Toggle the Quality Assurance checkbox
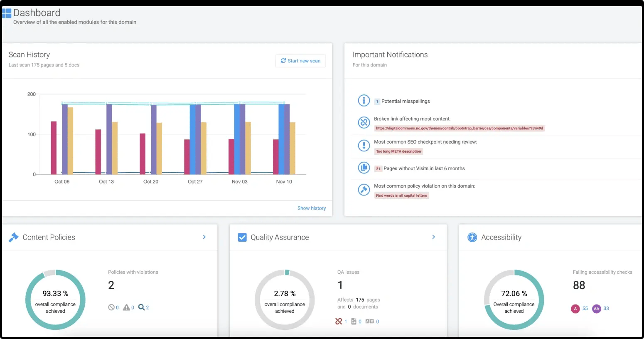The width and height of the screenshot is (644, 339). 242,237
